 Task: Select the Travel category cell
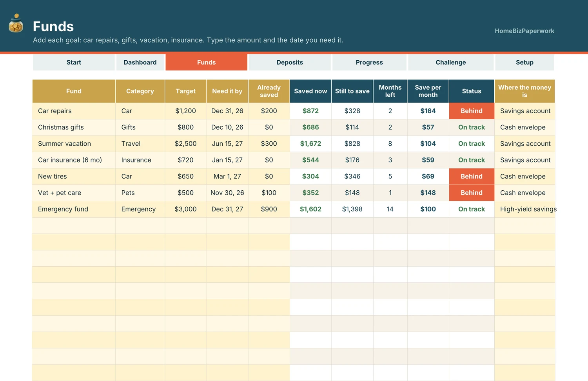pyautogui.click(x=140, y=144)
